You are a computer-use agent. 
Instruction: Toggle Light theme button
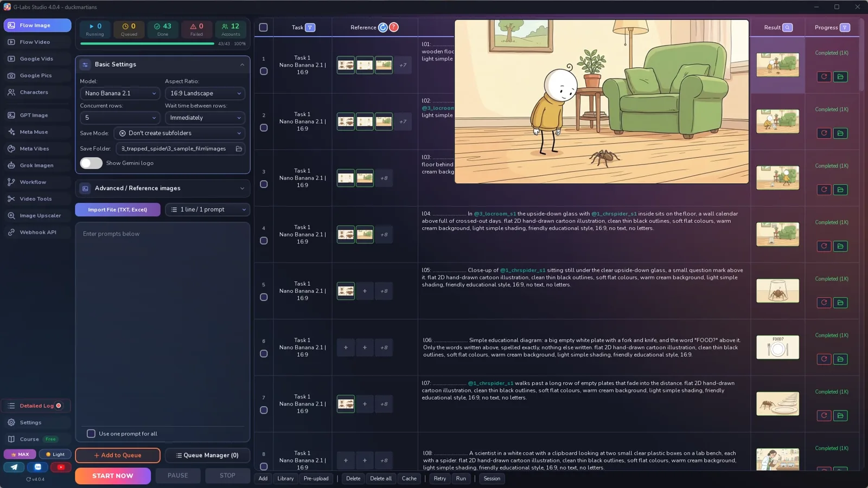coord(55,454)
